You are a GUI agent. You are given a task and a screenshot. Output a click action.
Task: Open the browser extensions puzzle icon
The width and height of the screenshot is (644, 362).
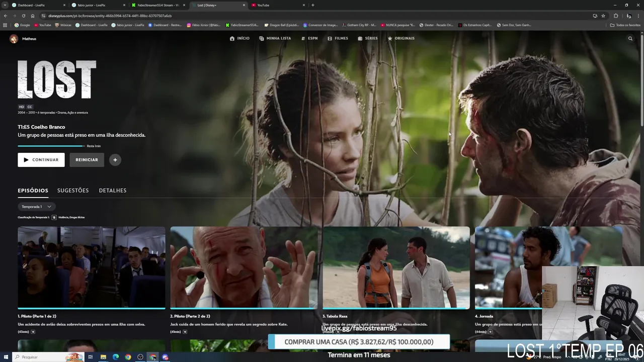[616, 16]
